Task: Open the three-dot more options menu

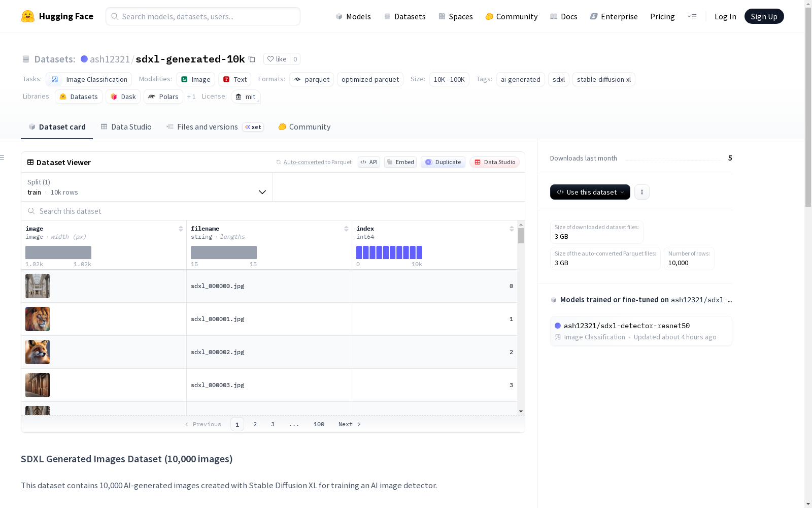Action: click(x=642, y=192)
